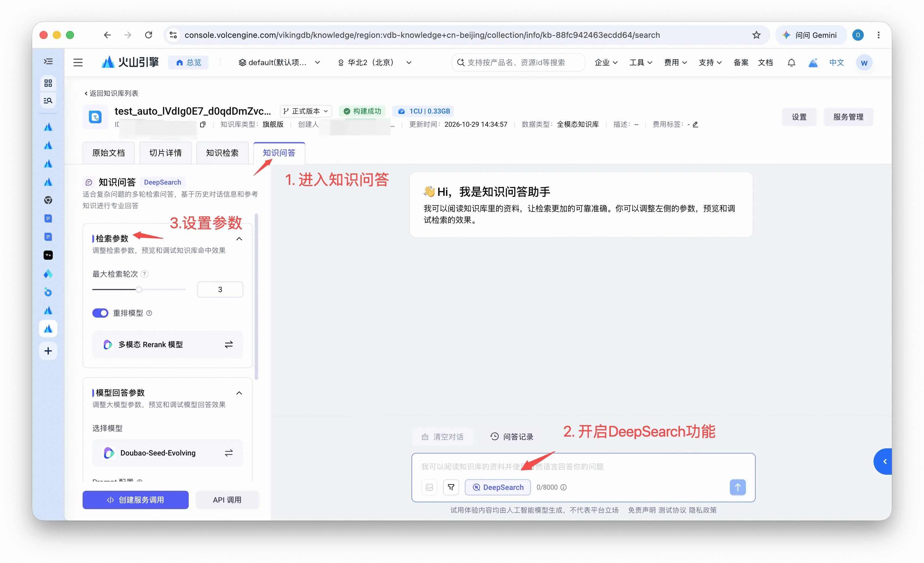Send message with the blue arrow button
924x563 pixels.
click(738, 487)
